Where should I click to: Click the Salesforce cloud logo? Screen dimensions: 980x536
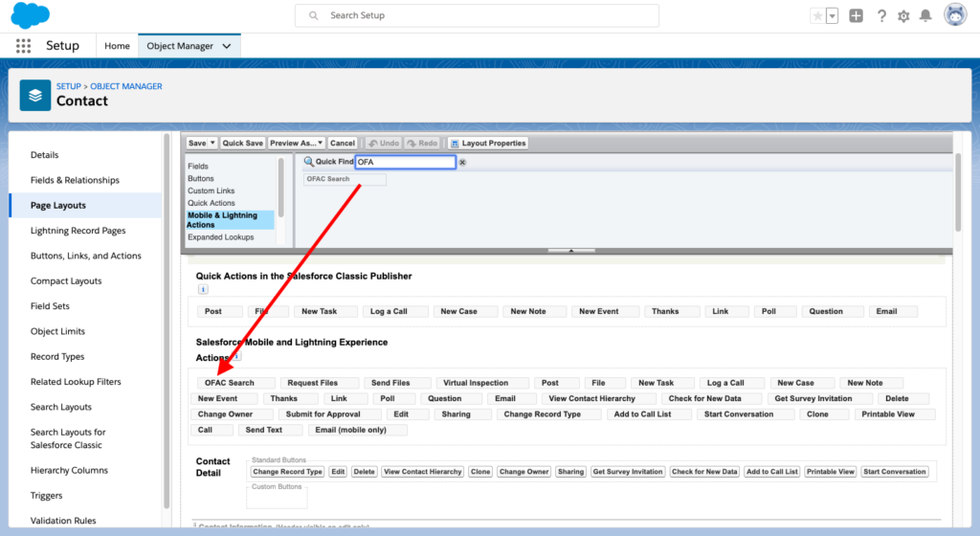click(x=30, y=15)
